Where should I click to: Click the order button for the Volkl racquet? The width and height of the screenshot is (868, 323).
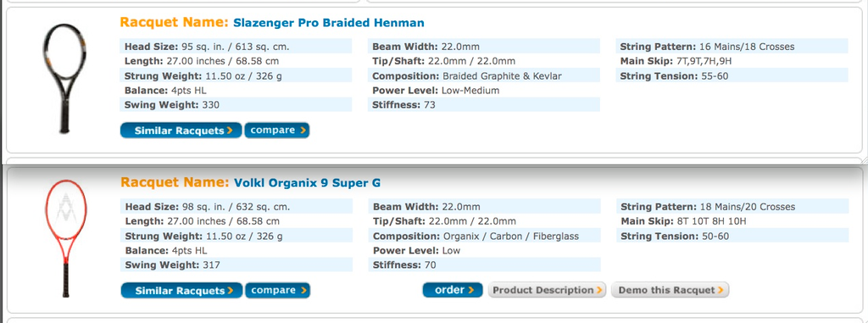click(x=453, y=290)
